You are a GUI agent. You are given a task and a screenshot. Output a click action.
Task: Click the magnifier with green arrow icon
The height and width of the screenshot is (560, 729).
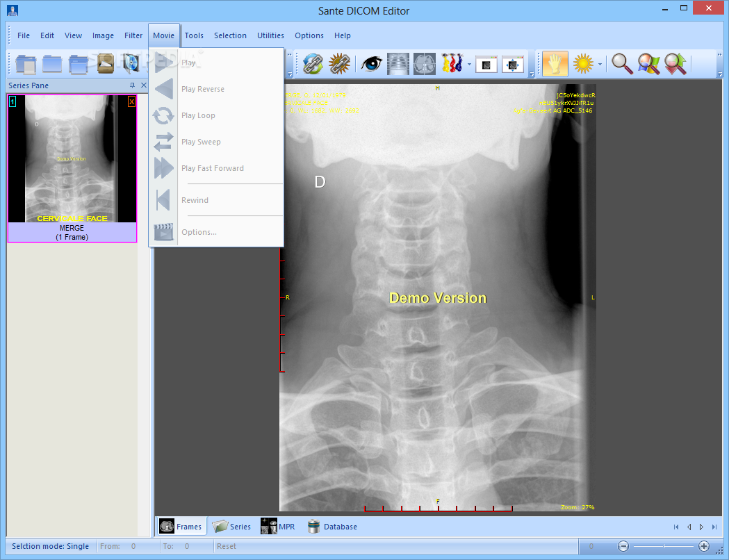[x=675, y=64]
